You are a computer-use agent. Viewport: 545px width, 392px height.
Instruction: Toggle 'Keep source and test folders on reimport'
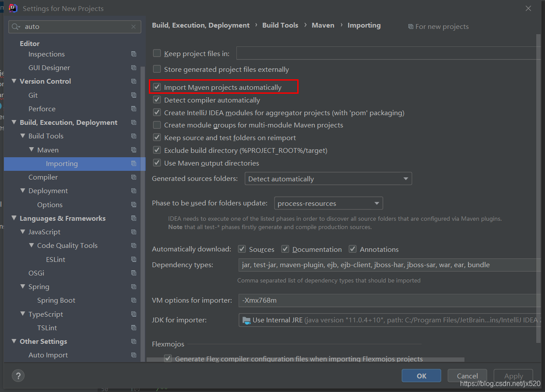157,138
